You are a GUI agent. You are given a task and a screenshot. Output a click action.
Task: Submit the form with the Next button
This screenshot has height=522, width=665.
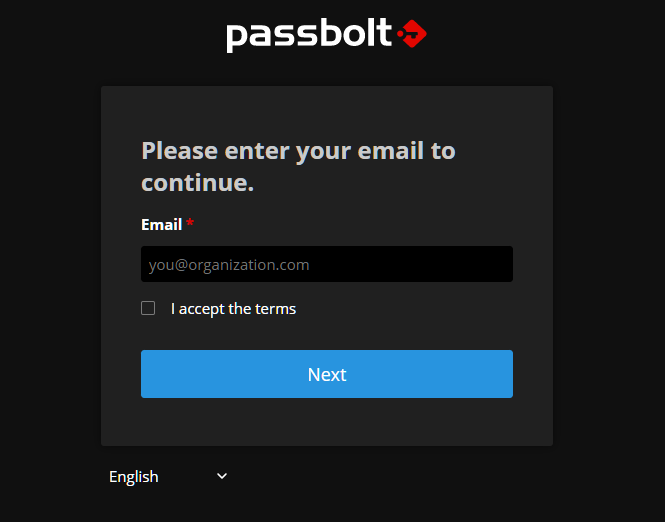[327, 374]
